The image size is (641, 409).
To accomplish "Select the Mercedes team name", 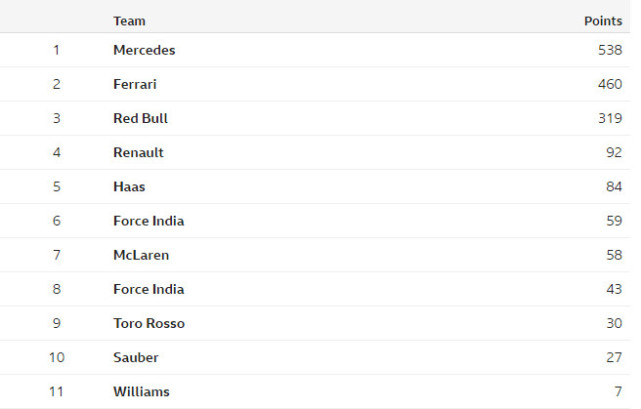I will (x=144, y=50).
